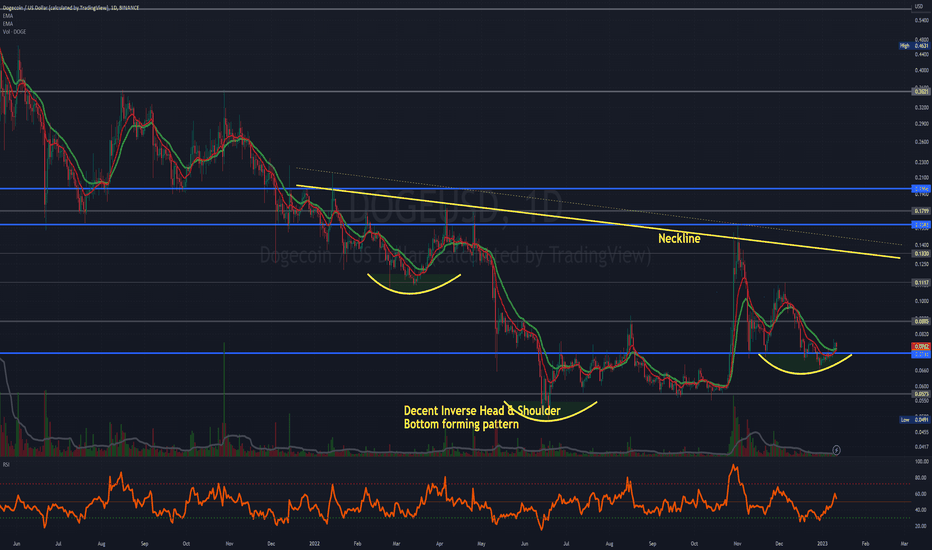The width and height of the screenshot is (932, 550).
Task: Select the 'Neckline' text annotation
Action: click(x=679, y=238)
